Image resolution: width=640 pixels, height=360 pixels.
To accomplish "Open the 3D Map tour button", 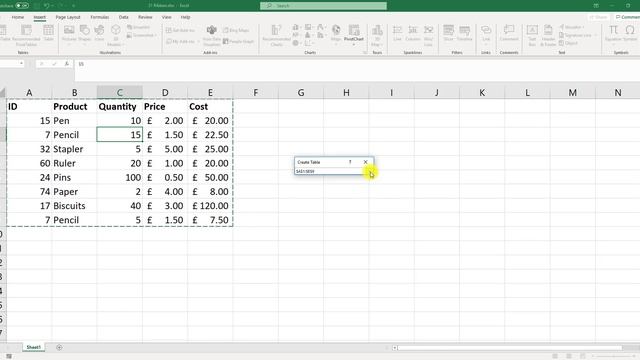I will 377,35.
